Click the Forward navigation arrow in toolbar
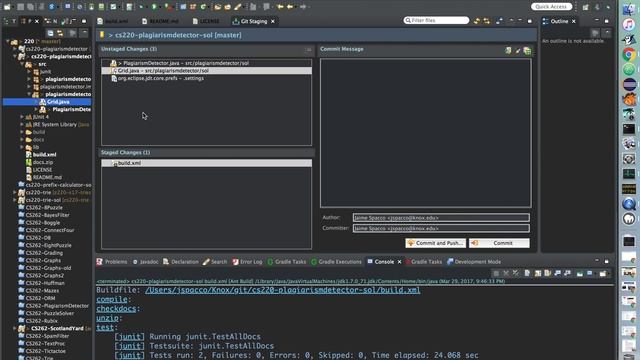Screen dimensions: 640x360 pos(303,7)
